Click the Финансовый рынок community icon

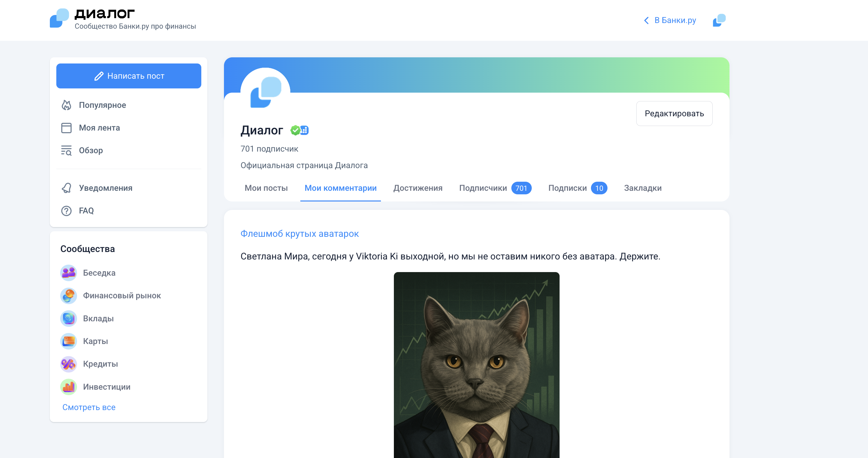point(69,296)
